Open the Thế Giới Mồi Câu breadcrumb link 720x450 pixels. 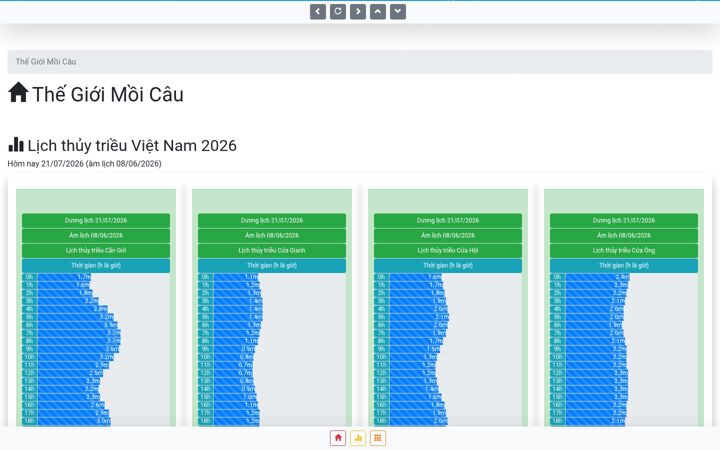[x=46, y=62]
